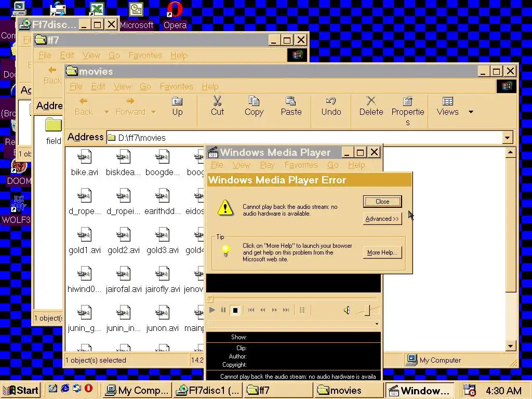Click the Start button
The width and height of the screenshot is (532, 399).
click(21, 390)
